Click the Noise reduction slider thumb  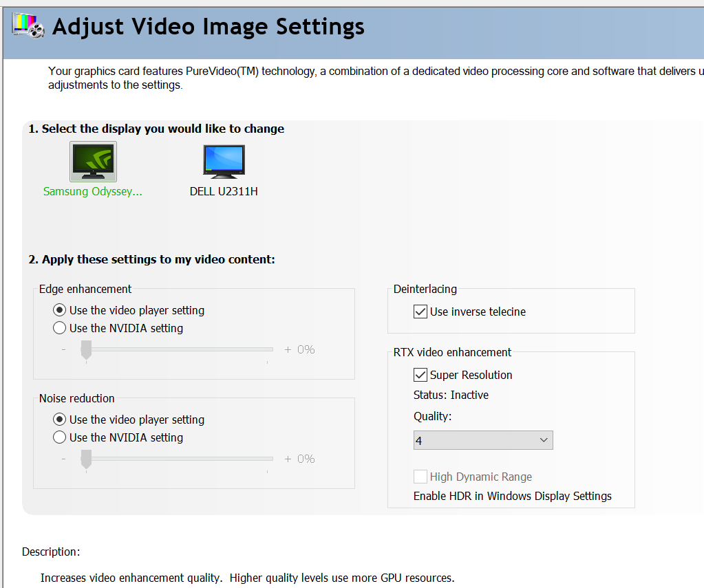(86, 459)
